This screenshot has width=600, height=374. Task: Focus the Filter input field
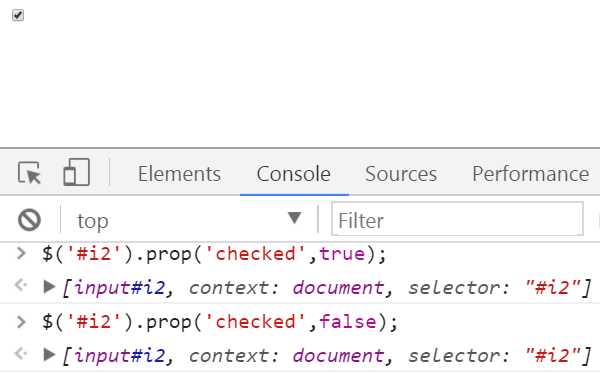(457, 219)
